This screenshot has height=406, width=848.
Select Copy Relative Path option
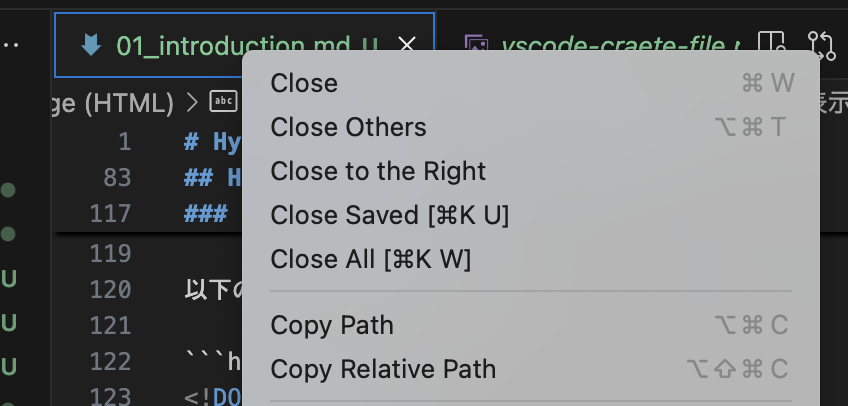click(383, 369)
